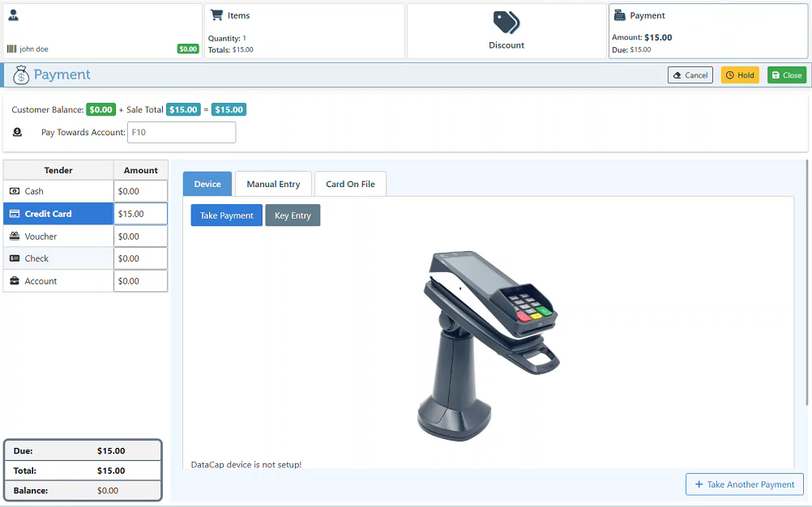This screenshot has width=812, height=507.
Task: Open the Items panel at top
Action: (x=305, y=31)
